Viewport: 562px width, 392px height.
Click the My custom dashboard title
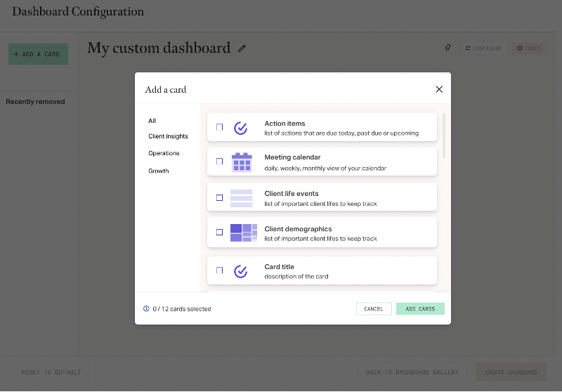tap(159, 48)
